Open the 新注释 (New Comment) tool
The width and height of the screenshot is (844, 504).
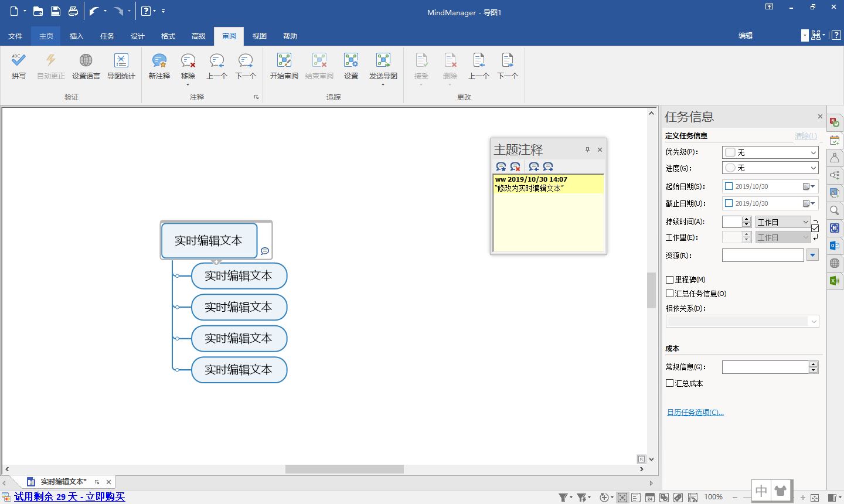[158, 66]
